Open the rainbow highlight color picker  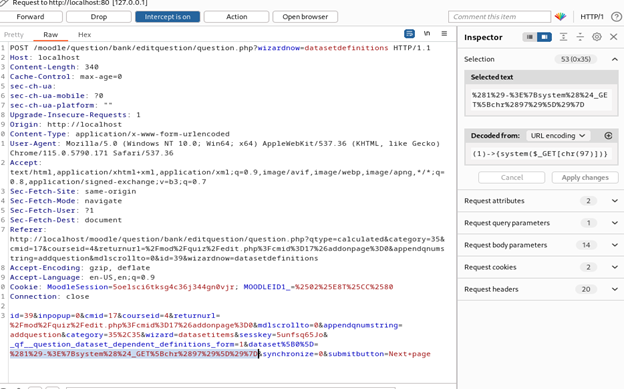pyautogui.click(x=560, y=17)
